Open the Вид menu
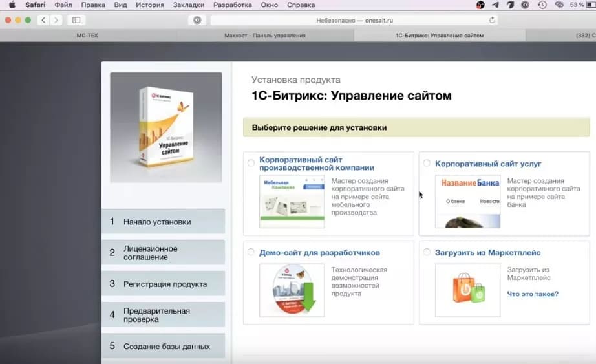The width and height of the screenshot is (596, 364). coord(120,5)
